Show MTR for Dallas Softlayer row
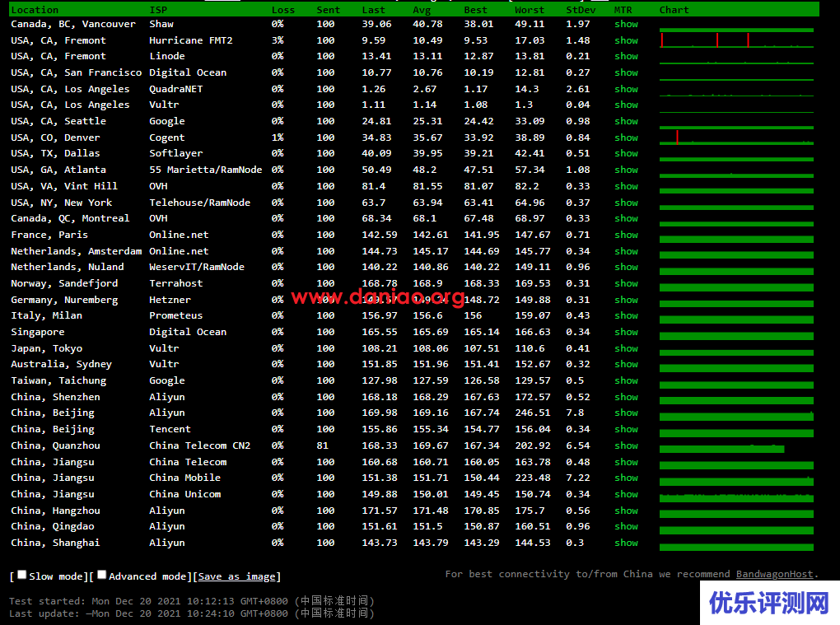Screen dimensions: 840x625 pyautogui.click(x=626, y=153)
